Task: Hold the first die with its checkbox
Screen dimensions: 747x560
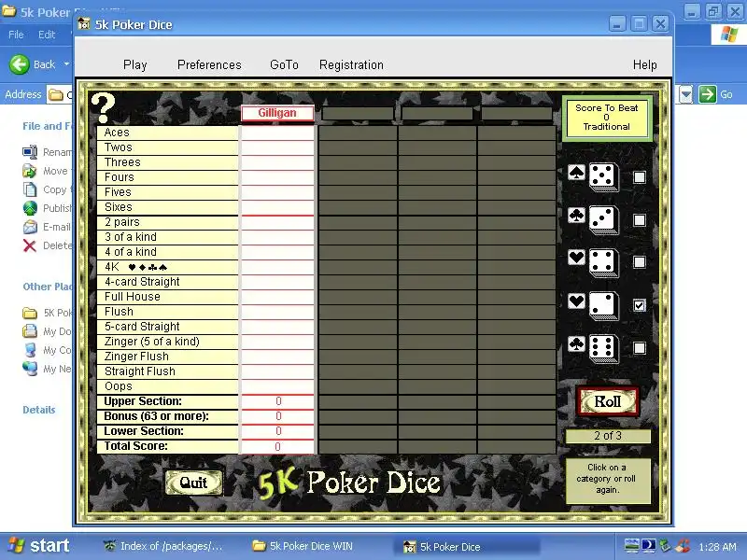Action: (x=640, y=177)
